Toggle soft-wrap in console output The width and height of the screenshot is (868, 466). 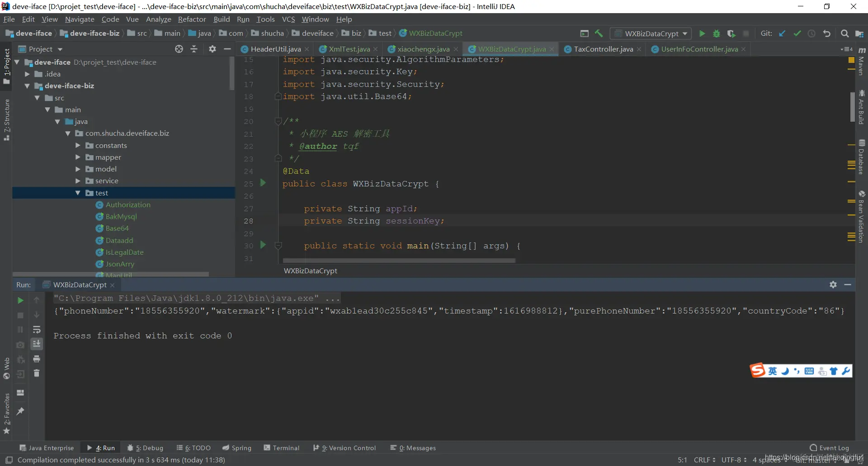pyautogui.click(x=37, y=329)
